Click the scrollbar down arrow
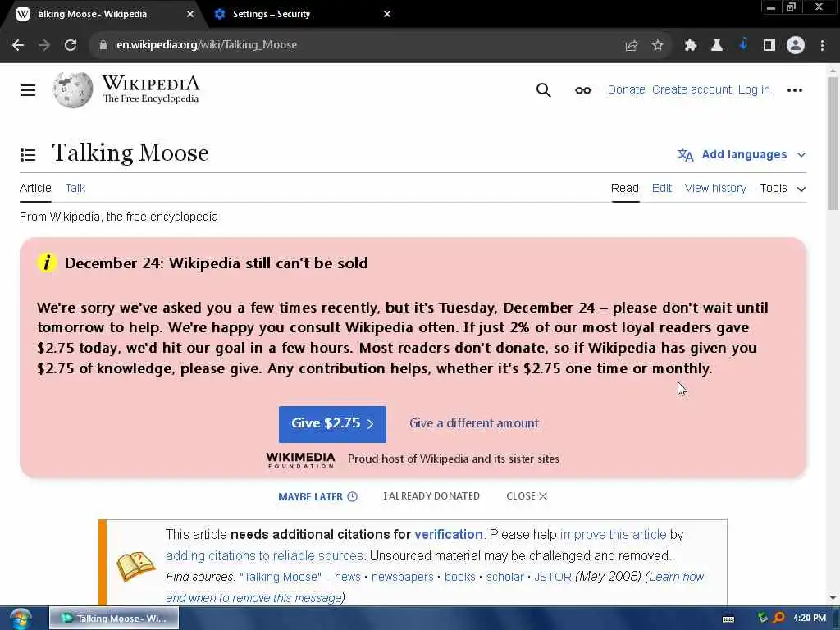 [833, 598]
